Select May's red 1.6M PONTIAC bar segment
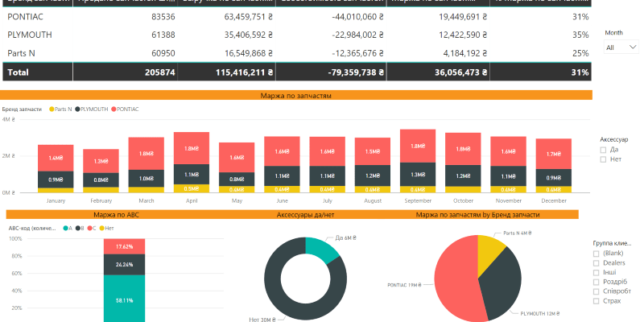This screenshot has height=322, width=644. point(237,158)
